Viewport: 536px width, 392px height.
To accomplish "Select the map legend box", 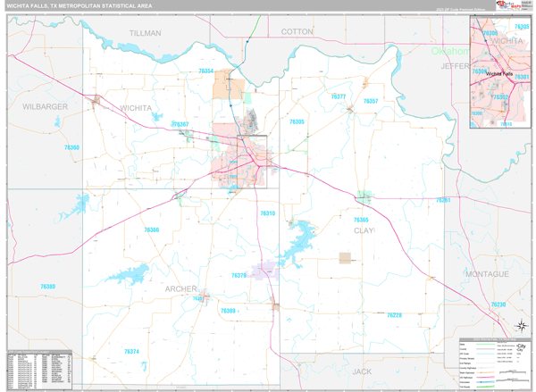I will coord(488,362).
